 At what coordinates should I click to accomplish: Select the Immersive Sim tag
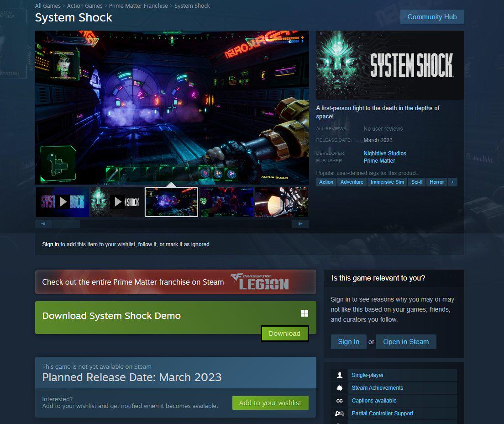[x=387, y=182]
